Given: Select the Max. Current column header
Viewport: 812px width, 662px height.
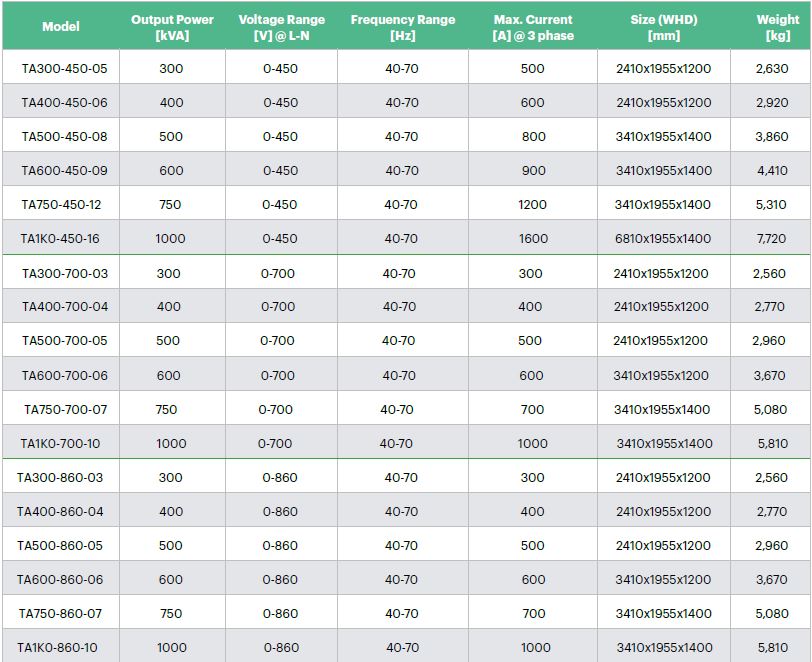Looking at the screenshot, I should click(533, 27).
